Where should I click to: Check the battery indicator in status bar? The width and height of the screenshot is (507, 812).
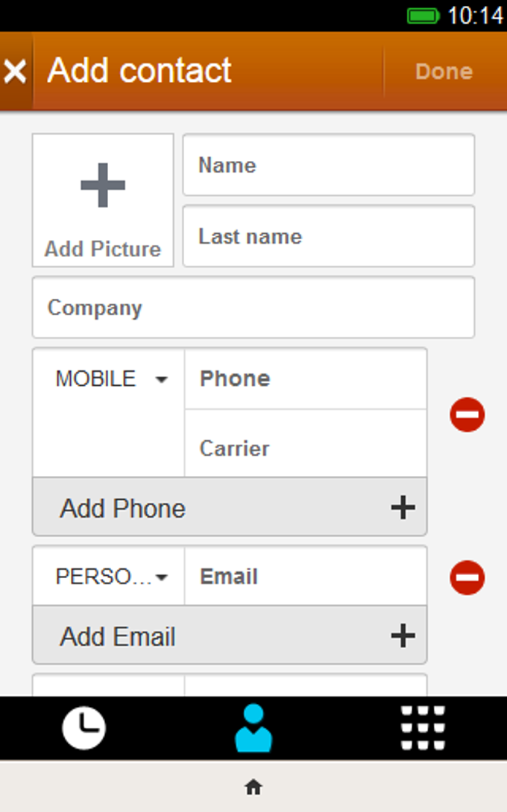point(423,16)
